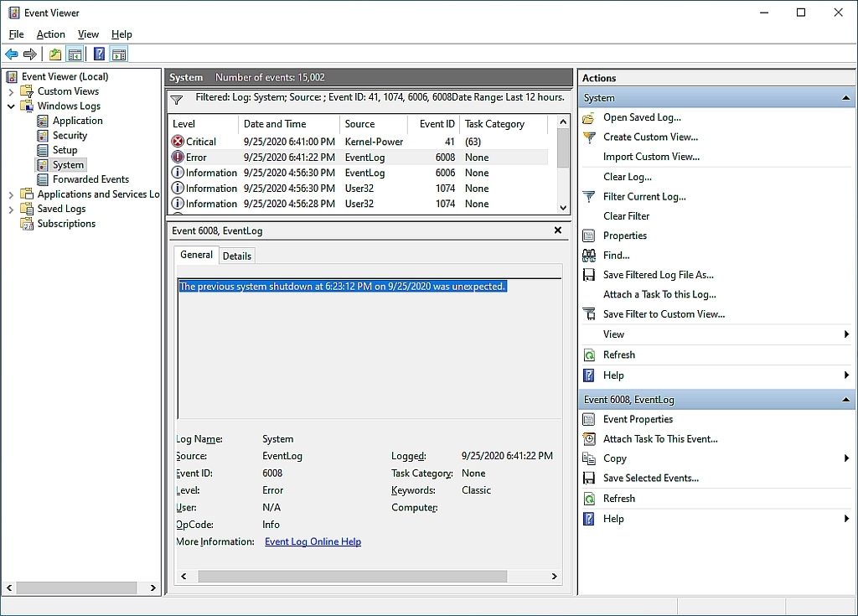The width and height of the screenshot is (858, 616).
Task: Click the Filter Current Log funnel icon
Action: point(589,197)
